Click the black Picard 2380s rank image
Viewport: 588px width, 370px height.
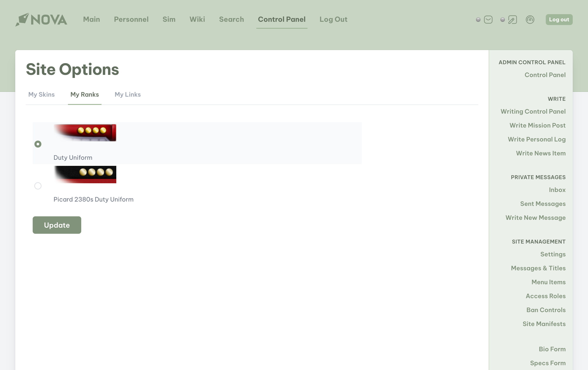tap(85, 175)
